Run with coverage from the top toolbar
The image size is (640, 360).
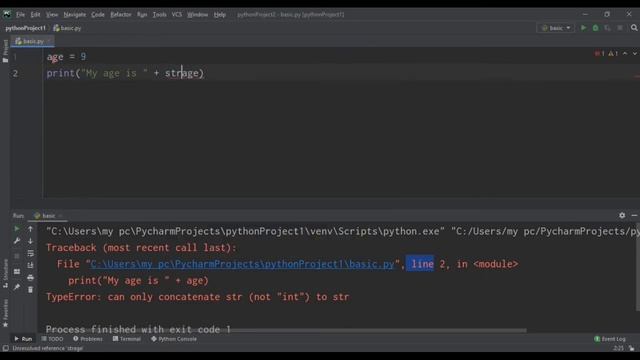click(x=607, y=28)
